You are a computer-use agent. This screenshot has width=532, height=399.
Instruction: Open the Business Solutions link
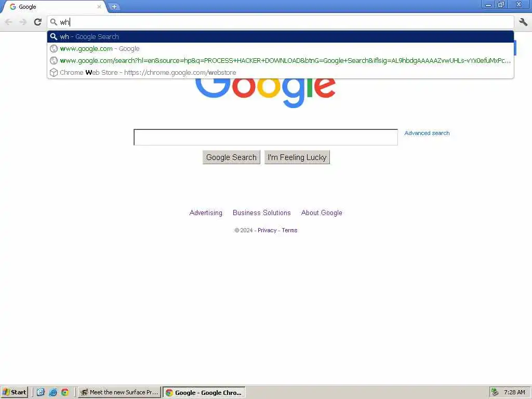tap(262, 212)
